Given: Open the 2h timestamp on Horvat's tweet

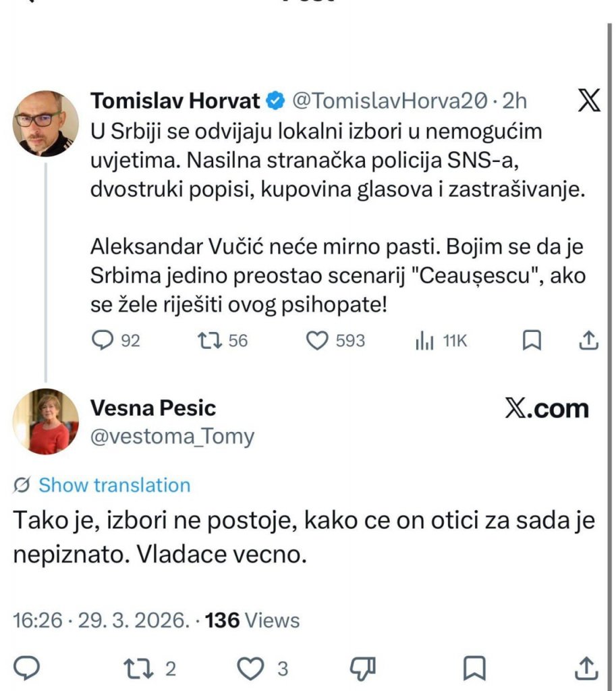Looking at the screenshot, I should [513, 100].
